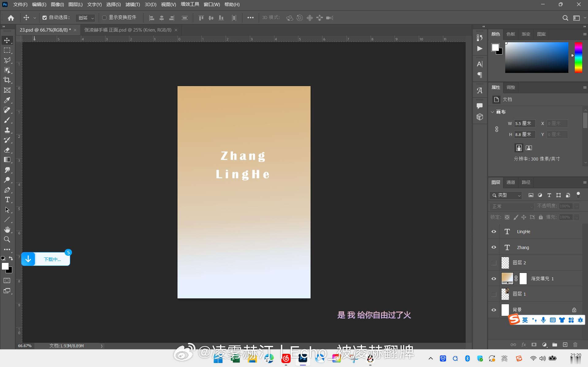The width and height of the screenshot is (588, 367).
Task: Open the blend mode 正常 dropdown
Action: 512,206
